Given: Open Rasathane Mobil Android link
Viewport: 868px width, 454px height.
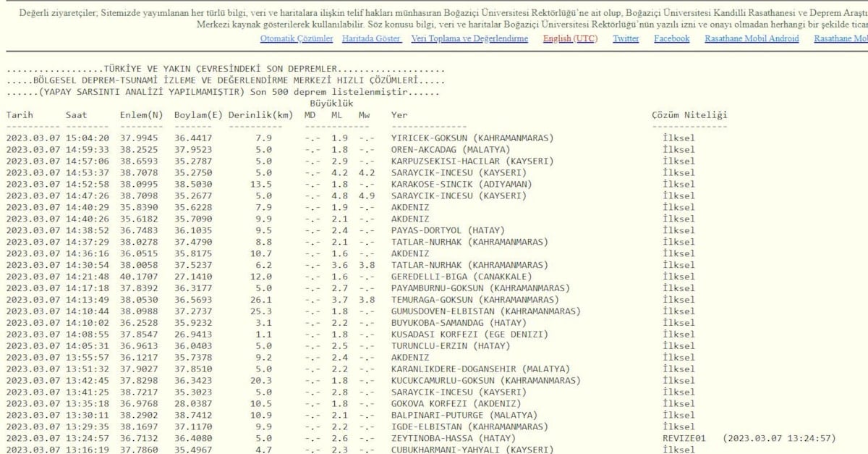Looking at the screenshot, I should (752, 38).
